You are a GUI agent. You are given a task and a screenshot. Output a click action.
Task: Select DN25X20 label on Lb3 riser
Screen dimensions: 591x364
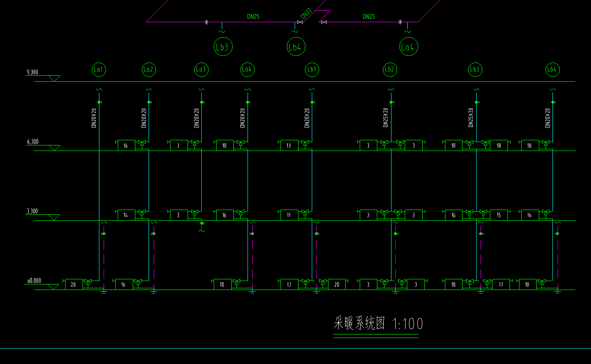point(471,118)
